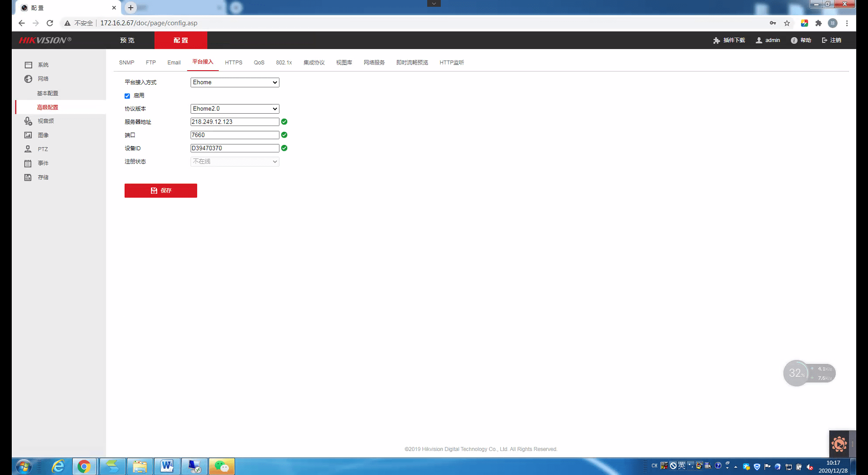
Task: Expand the 注册状态 dropdown
Action: click(235, 162)
